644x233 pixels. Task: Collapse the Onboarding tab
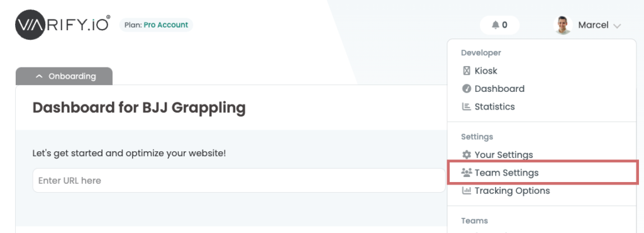(64, 76)
